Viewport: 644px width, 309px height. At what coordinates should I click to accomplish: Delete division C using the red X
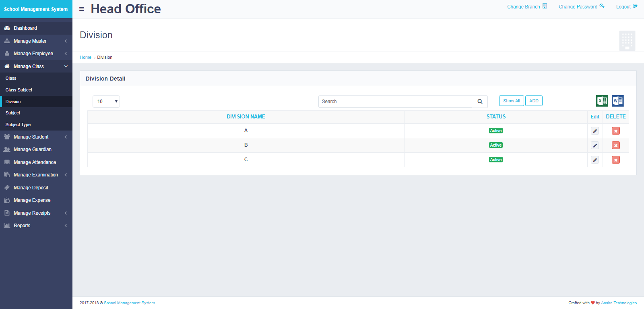(x=615, y=160)
